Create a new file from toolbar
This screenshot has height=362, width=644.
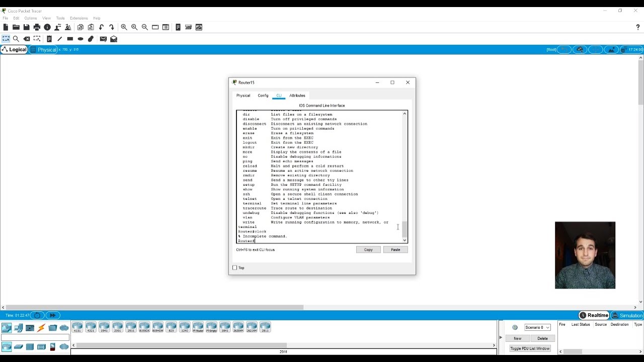[x=6, y=27]
